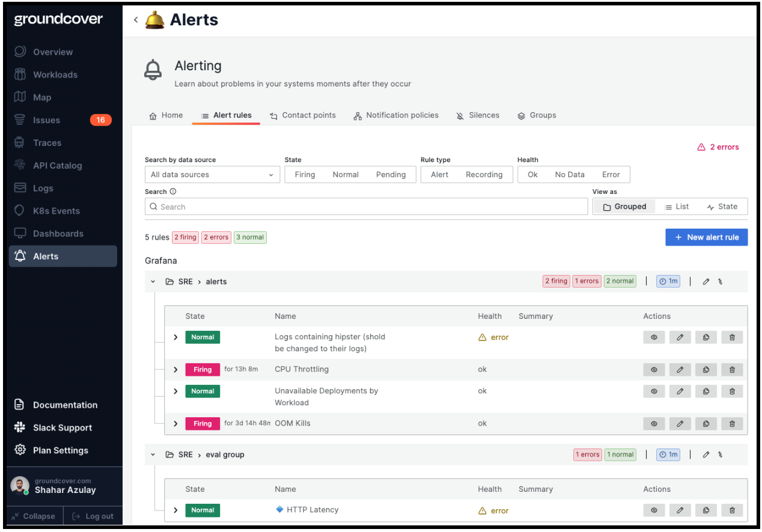This screenshot has height=532, width=762.
Task: Enable the Recording rule type filter
Action: [x=484, y=174]
